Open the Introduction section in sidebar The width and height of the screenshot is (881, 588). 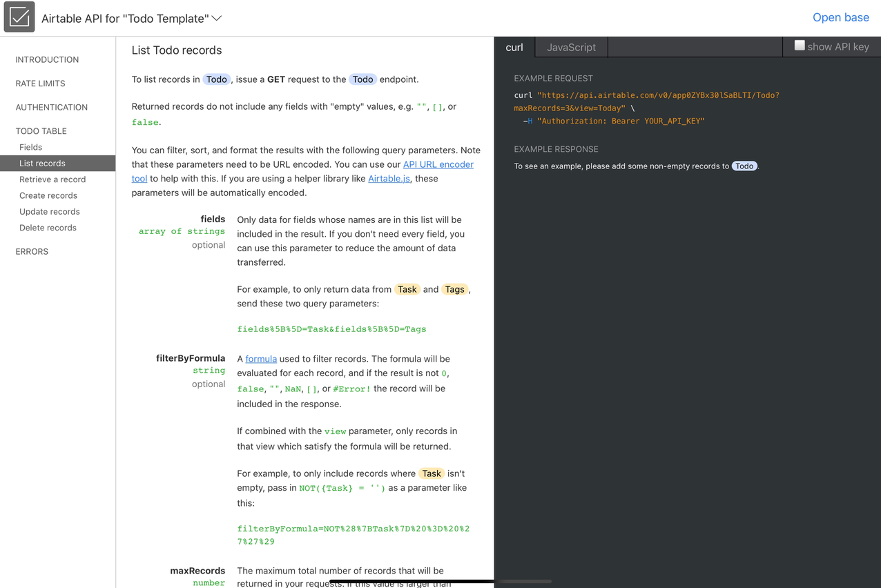[x=47, y=59]
